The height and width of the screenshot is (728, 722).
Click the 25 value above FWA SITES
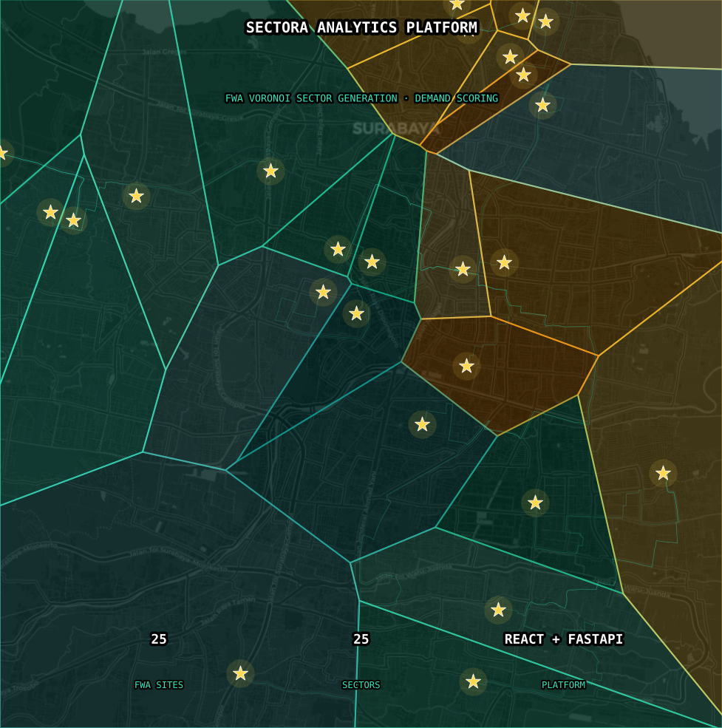(159, 639)
